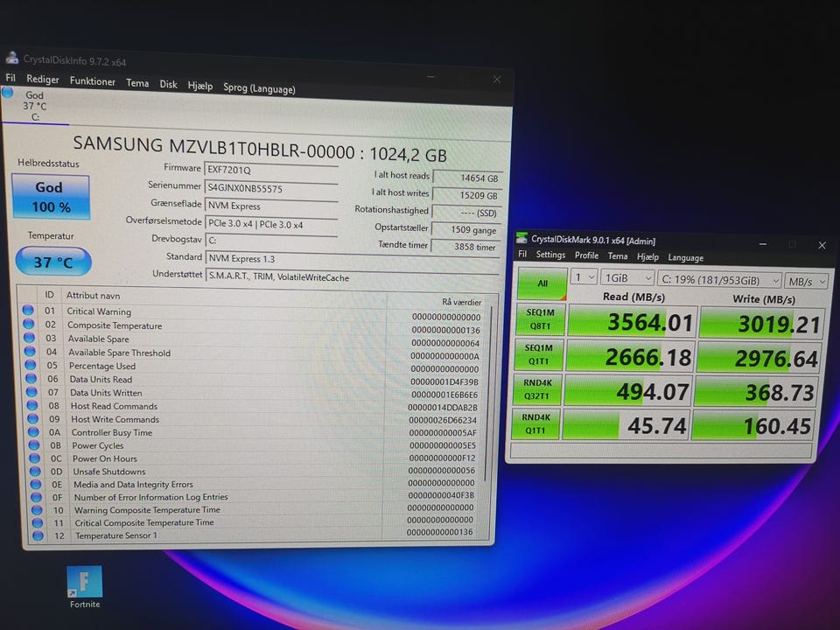Open the Settings menu in CrystalDiskMark

(x=550, y=255)
